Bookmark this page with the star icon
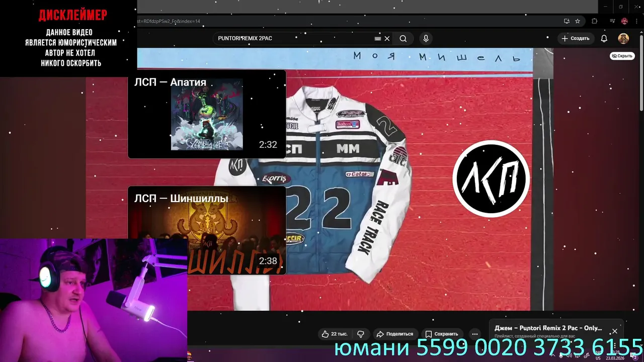 click(578, 21)
